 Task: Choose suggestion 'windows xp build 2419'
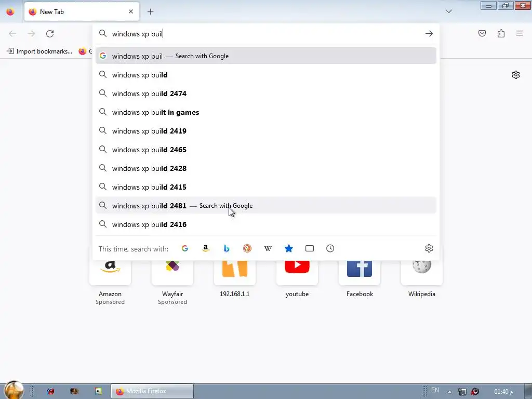(x=266, y=131)
